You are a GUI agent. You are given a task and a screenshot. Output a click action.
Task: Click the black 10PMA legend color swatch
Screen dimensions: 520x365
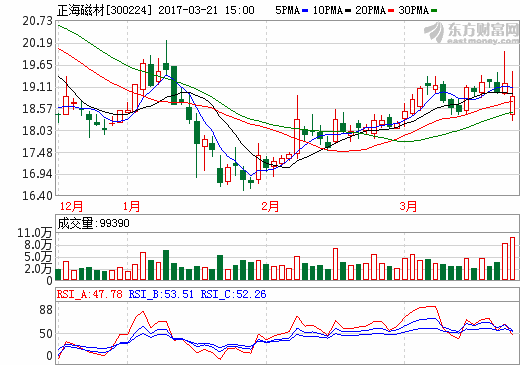pos(348,11)
